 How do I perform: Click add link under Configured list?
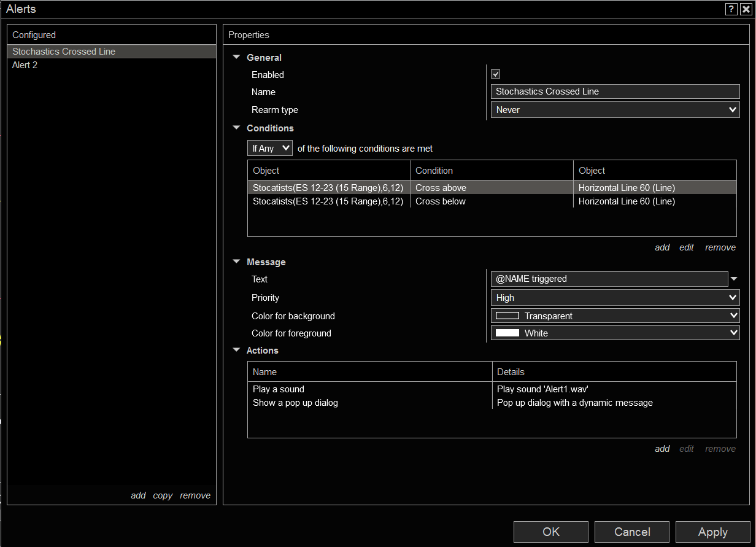click(x=138, y=495)
